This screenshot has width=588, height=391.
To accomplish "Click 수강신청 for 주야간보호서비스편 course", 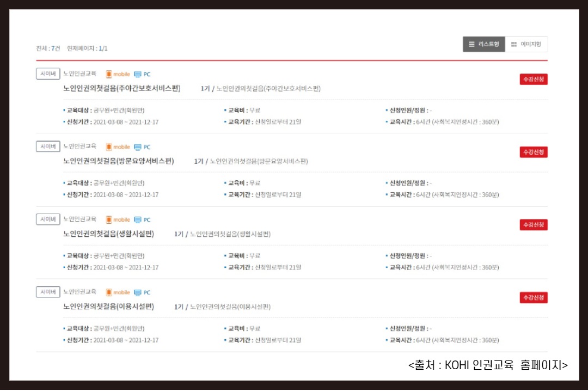I will click(533, 79).
